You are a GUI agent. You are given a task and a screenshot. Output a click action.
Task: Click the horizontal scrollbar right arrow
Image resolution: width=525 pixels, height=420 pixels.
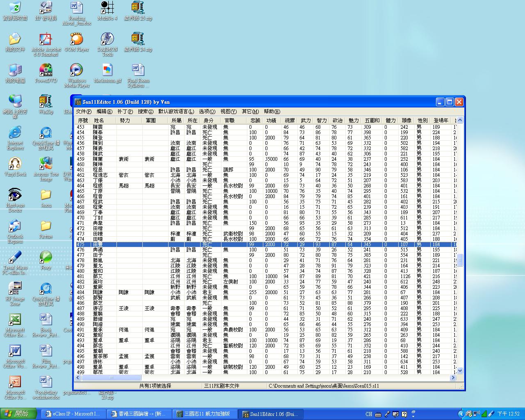[x=453, y=377]
